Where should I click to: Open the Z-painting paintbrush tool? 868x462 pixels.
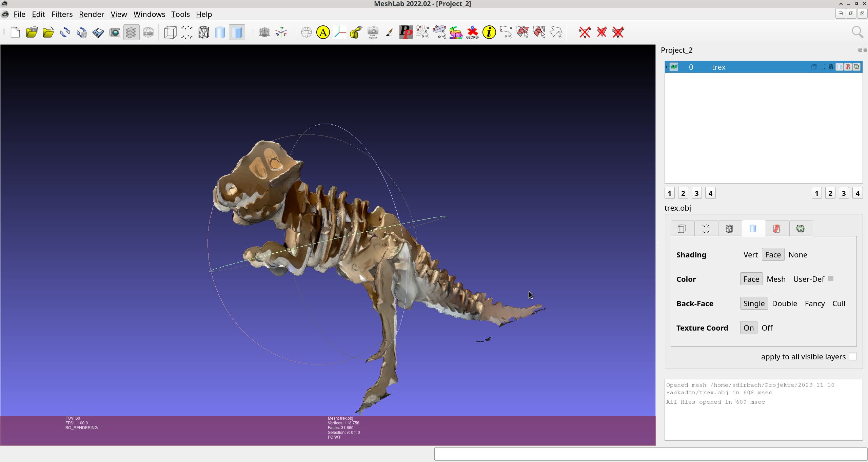(x=389, y=33)
